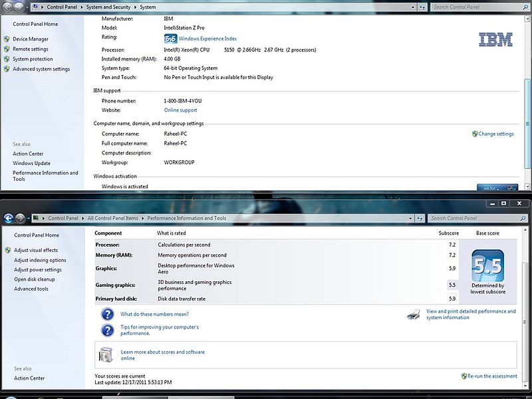Click Change settings link
Viewport: 532px width, 399px height.
(496, 134)
